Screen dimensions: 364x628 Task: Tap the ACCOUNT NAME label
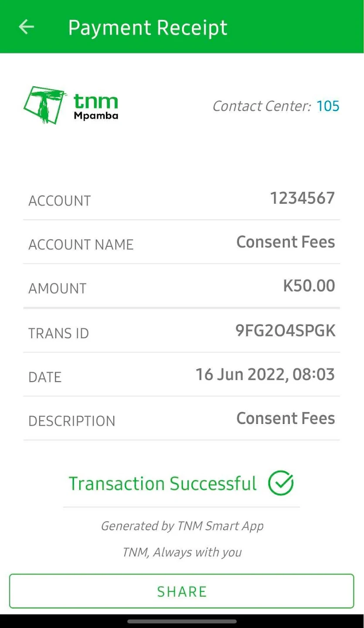click(x=81, y=245)
